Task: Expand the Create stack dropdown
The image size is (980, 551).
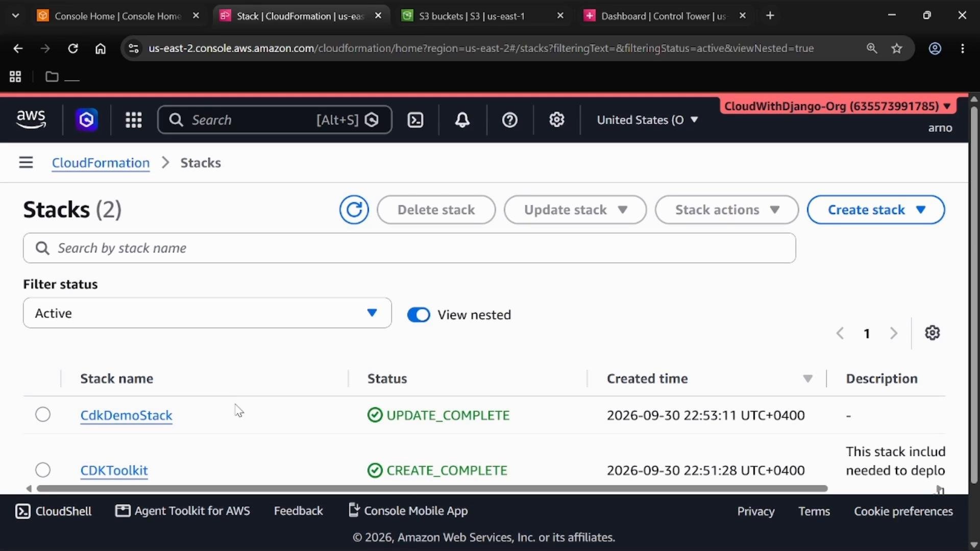Action: point(876,210)
